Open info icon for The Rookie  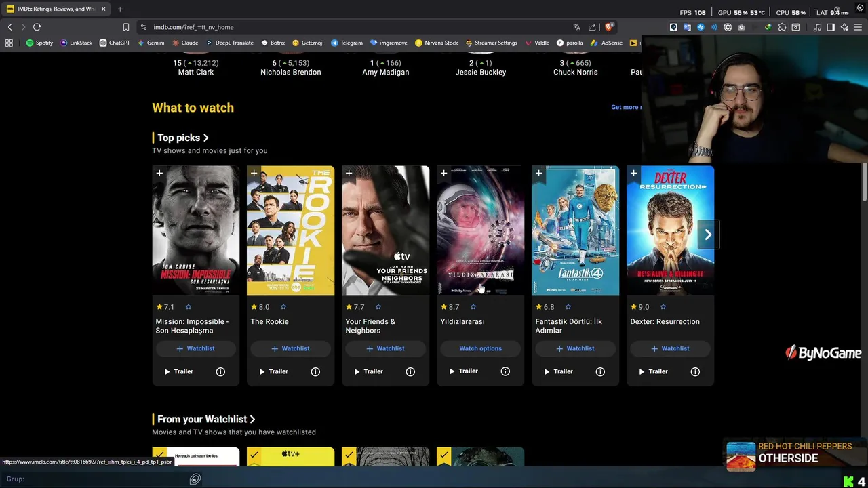pyautogui.click(x=315, y=371)
